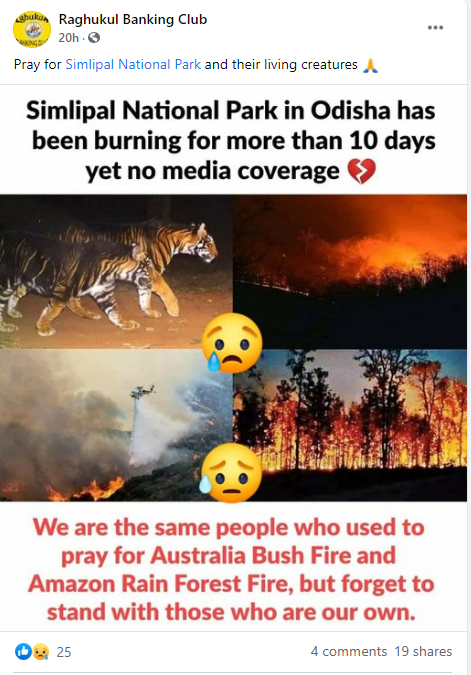Click the crying emoji between upper photos
This screenshot has width=471, height=675.
232,343
